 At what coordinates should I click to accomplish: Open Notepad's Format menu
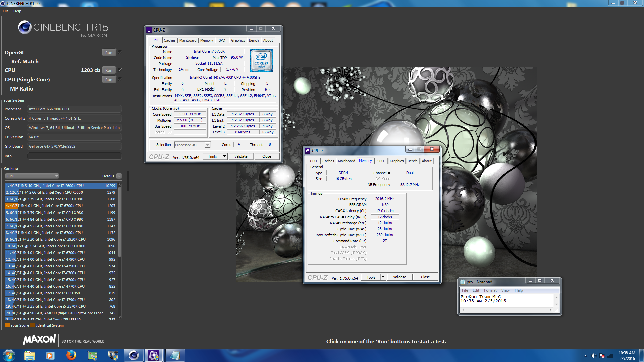tap(490, 290)
